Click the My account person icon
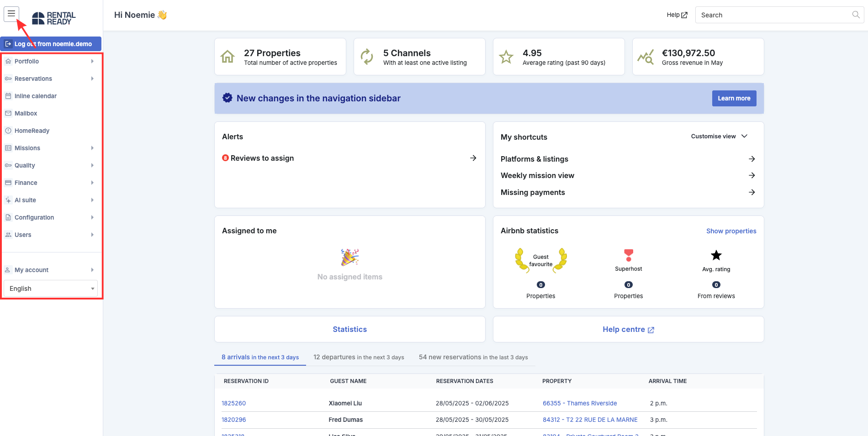 pyautogui.click(x=8, y=270)
